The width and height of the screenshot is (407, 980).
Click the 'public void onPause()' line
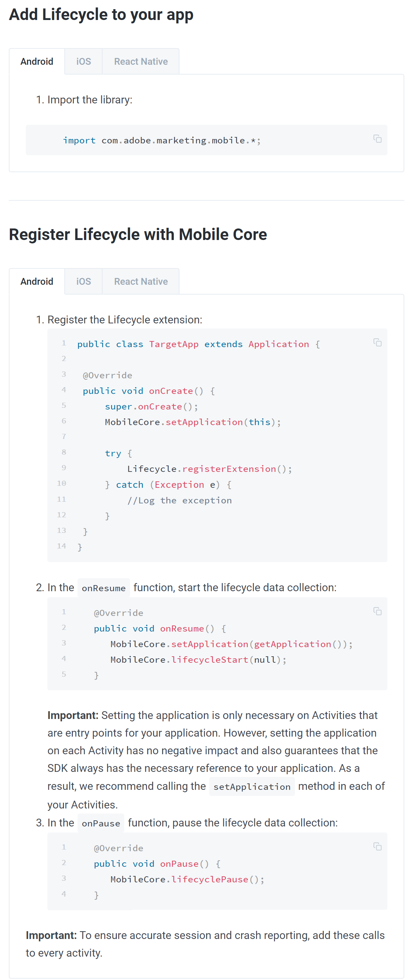point(157,864)
